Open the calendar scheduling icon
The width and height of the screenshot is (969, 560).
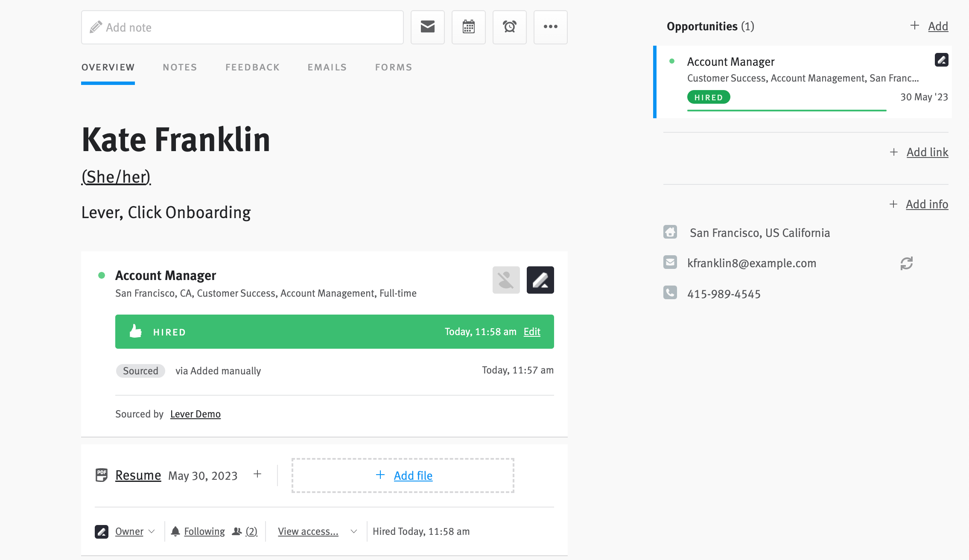point(468,27)
